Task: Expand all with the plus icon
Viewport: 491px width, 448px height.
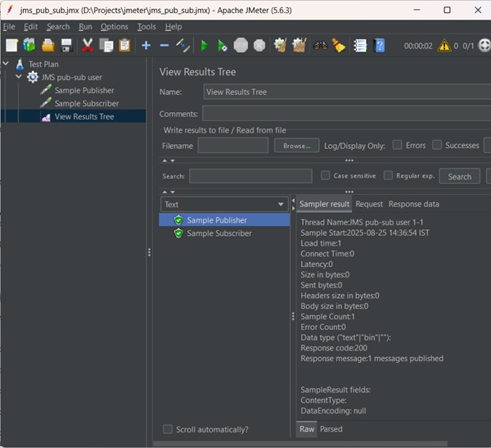Action: pos(146,46)
